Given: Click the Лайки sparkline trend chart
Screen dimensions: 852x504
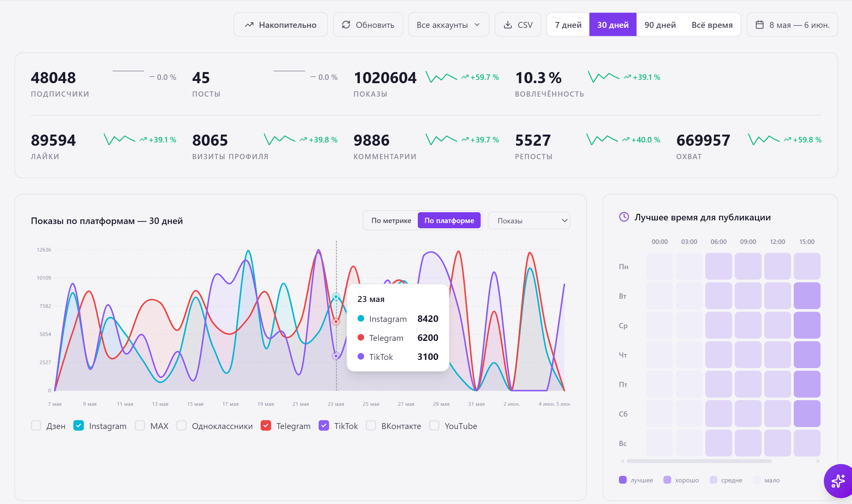Looking at the screenshot, I should 120,140.
